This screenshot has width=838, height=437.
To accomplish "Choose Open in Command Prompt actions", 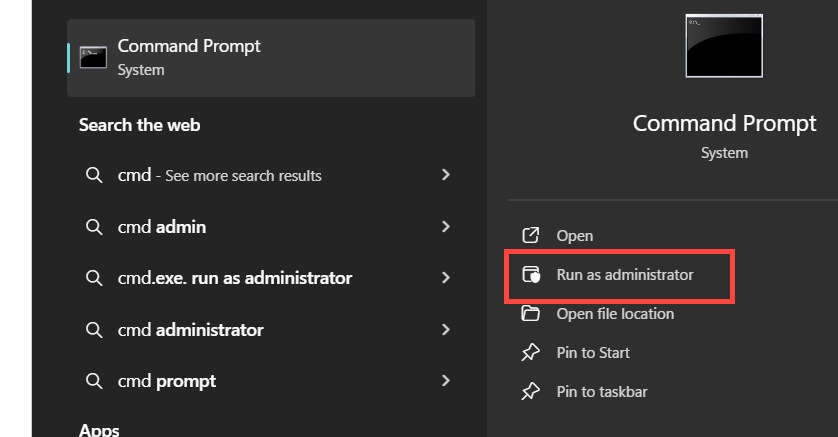I will tap(575, 236).
